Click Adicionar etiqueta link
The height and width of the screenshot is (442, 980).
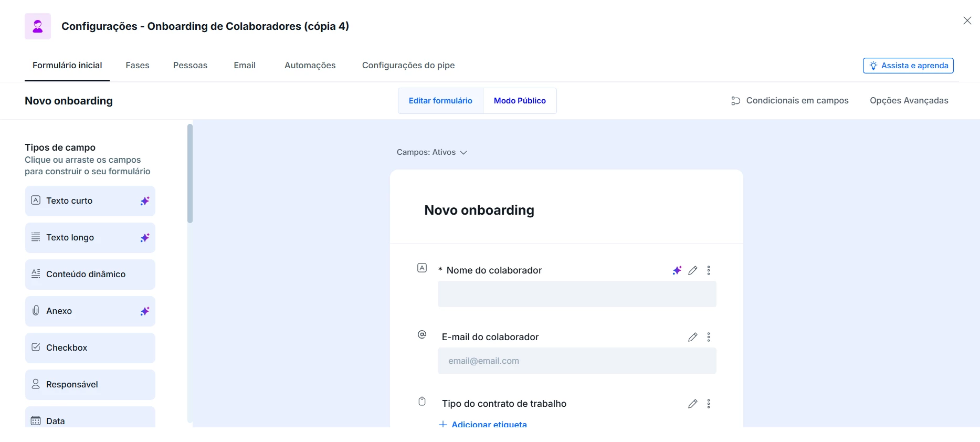[483, 424]
